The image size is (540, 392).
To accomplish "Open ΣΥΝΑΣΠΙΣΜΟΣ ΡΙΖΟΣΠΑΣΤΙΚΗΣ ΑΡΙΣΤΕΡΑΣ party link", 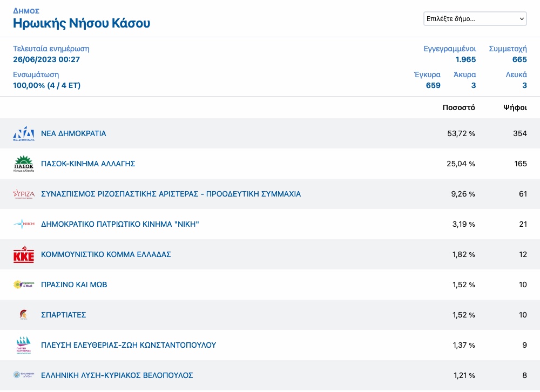I will 171,194.
